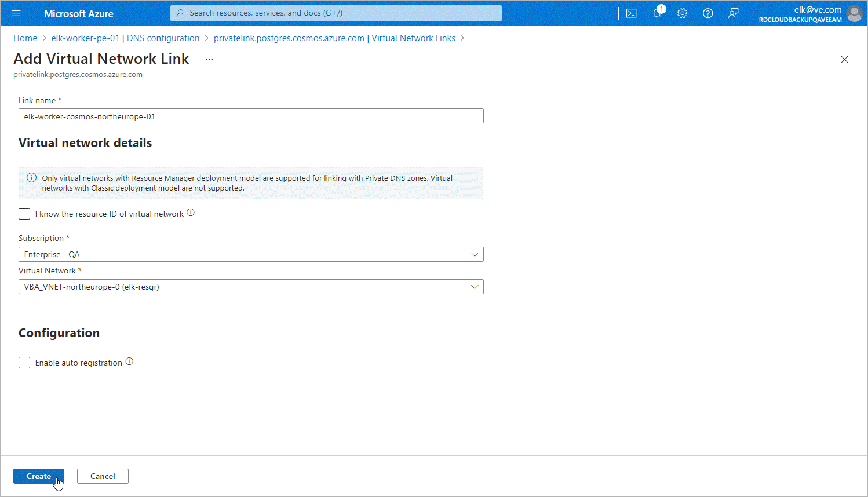The width and height of the screenshot is (868, 497).
Task: Click the Cancel button
Action: point(103,476)
